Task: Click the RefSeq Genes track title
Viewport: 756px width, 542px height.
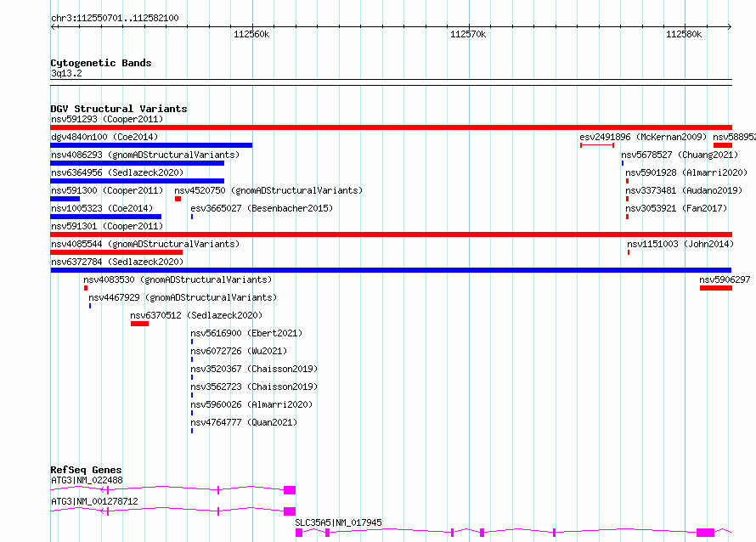Action: click(x=86, y=470)
